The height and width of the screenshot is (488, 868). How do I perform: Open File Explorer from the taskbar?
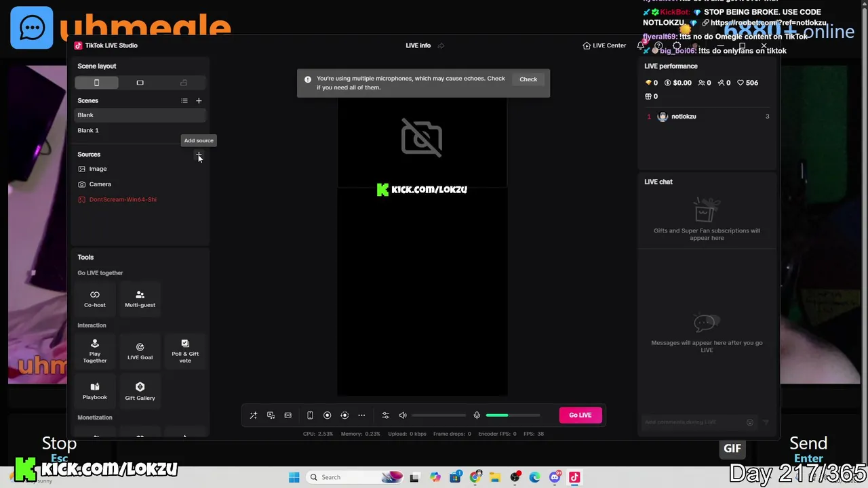click(x=495, y=477)
